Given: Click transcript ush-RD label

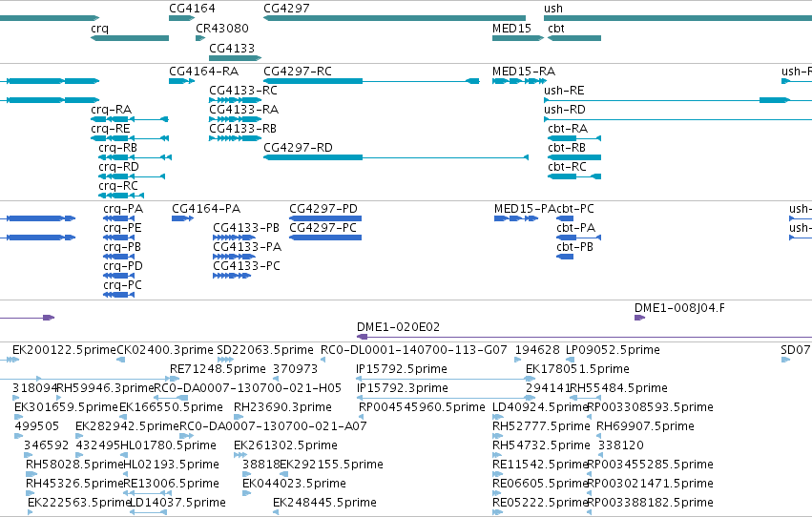Looking at the screenshot, I should click(565, 109).
